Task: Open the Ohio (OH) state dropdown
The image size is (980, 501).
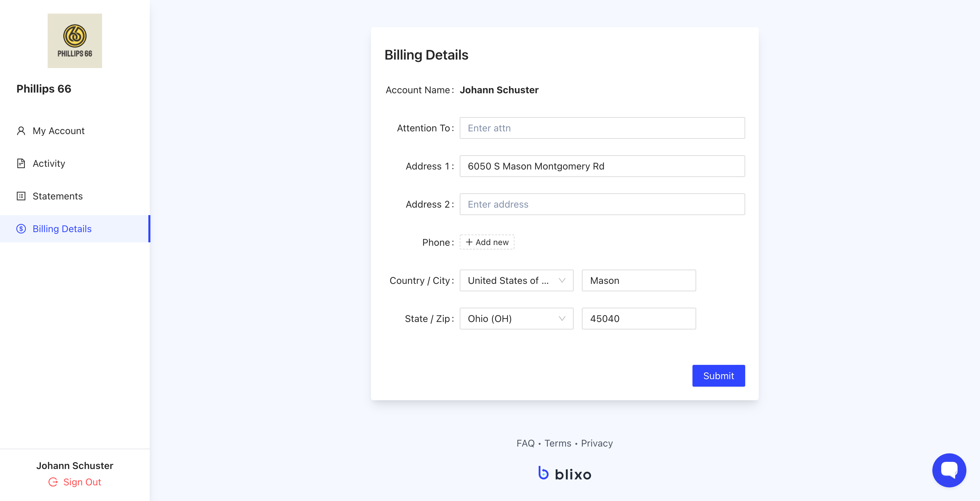Action: [x=516, y=319]
